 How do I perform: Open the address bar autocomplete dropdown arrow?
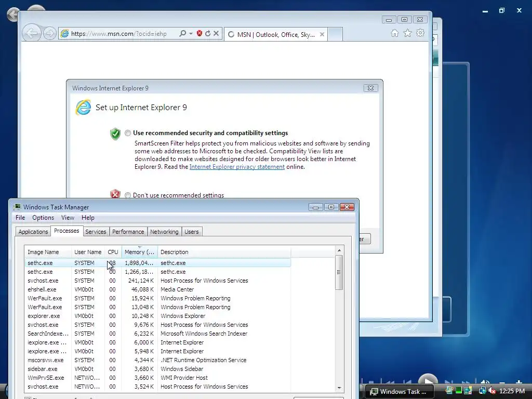(191, 33)
